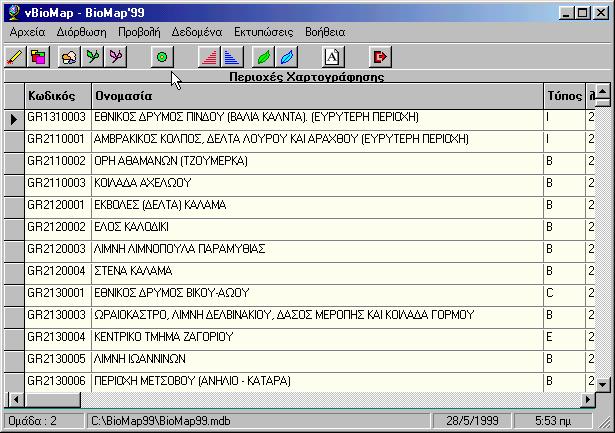615x433 pixels.
Task: Open the Αρχεία menu
Action: (27, 32)
